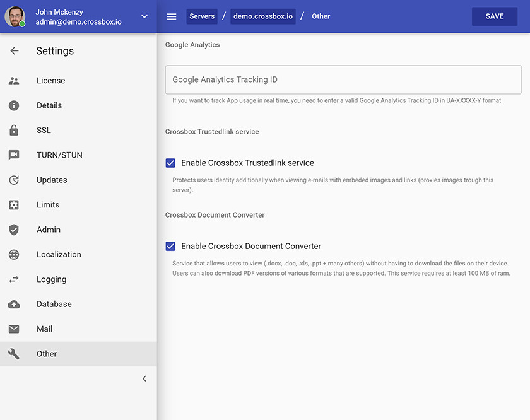Click the Servers breadcrumb
Screen dimensions: 530x420
click(x=202, y=16)
